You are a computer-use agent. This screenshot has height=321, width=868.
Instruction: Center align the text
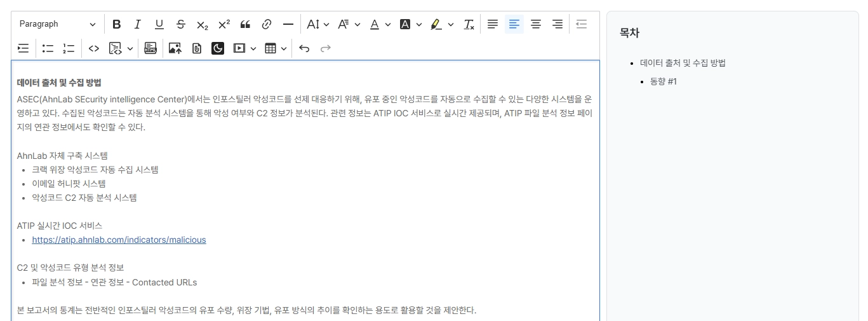tap(536, 24)
